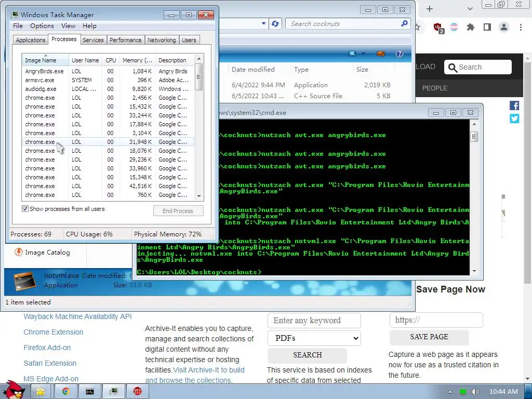Toggle the Explorer preview pane icon
Image resolution: width=532 pixels, height=399 pixels.
point(381,54)
